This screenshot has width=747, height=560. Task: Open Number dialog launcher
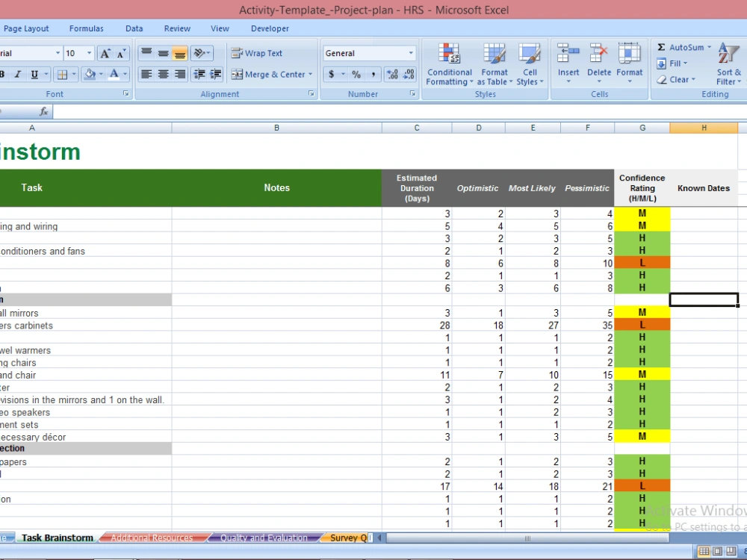[412, 94]
